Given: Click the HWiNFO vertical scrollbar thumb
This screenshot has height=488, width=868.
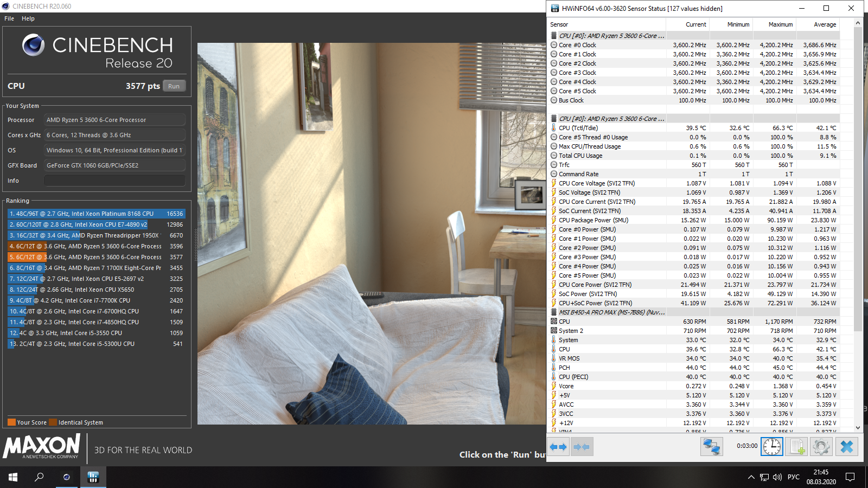Looking at the screenshot, I should tap(858, 179).
